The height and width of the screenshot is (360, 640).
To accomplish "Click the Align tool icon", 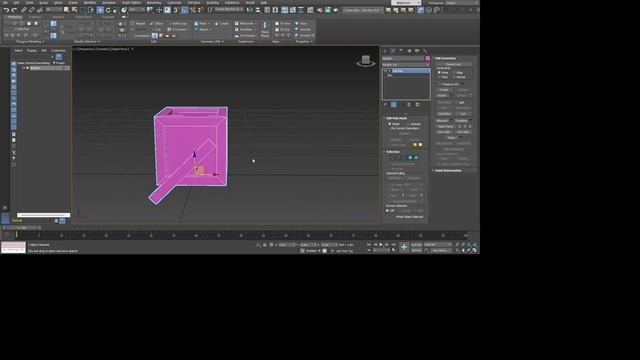I will click(258, 10).
